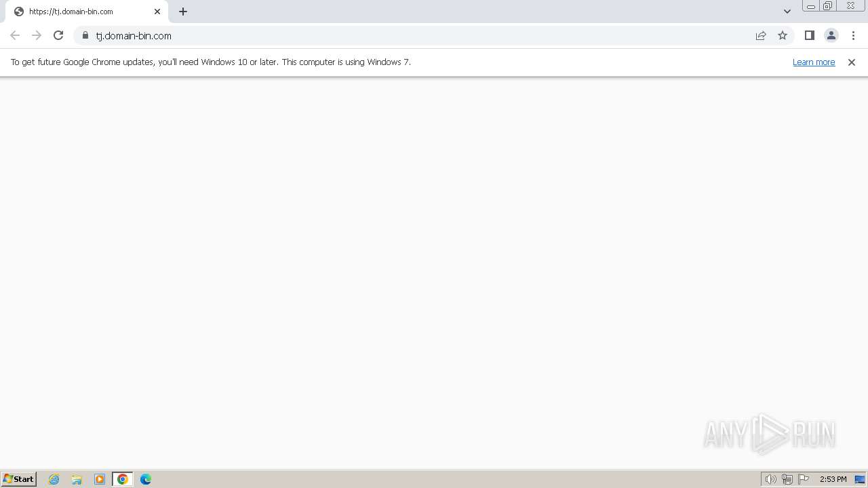
Task: Go forward to next page
Action: (37, 35)
